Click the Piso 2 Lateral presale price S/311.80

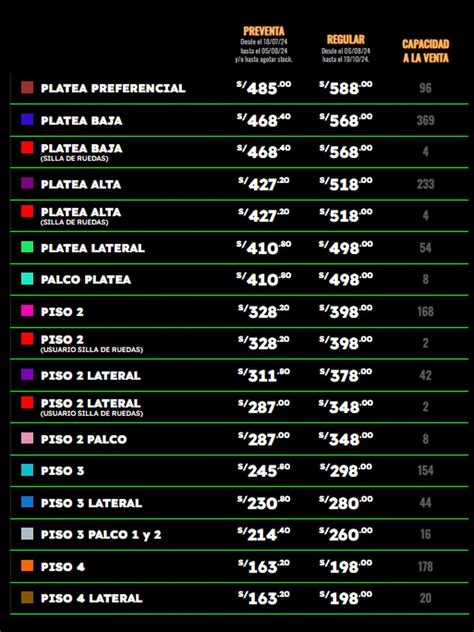click(x=264, y=375)
